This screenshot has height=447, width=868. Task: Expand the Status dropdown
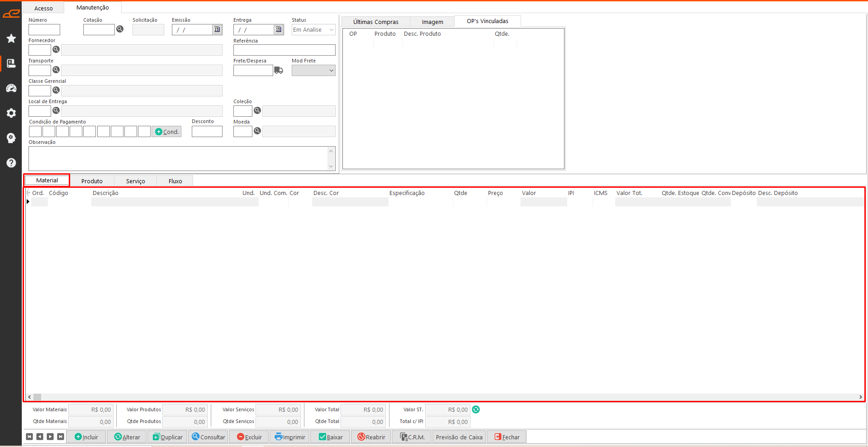point(331,30)
